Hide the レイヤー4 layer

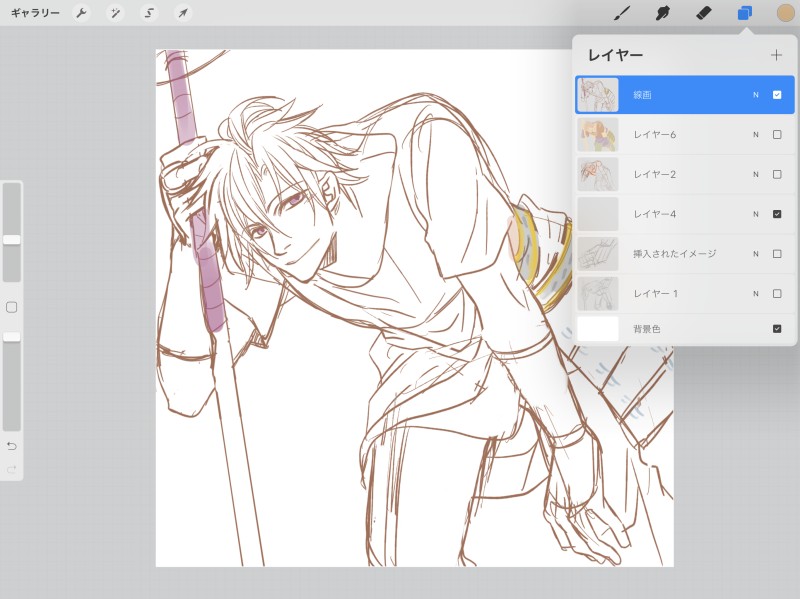(x=777, y=214)
